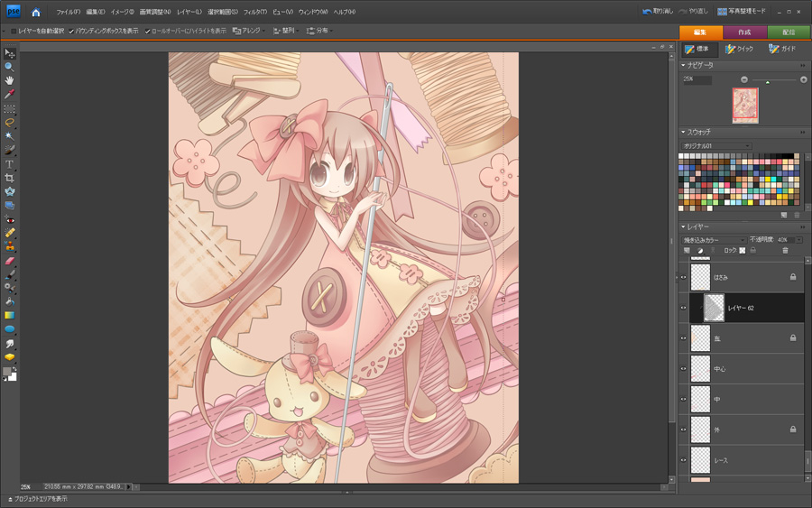Toggle visibility of the 中心 layer
Screen dimensions: 812x508
click(684, 369)
